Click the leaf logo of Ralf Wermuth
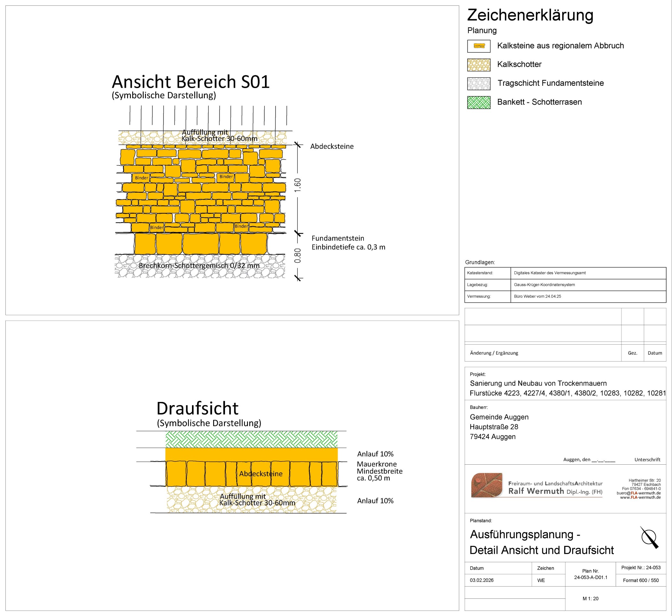672x616 pixels. (x=487, y=485)
